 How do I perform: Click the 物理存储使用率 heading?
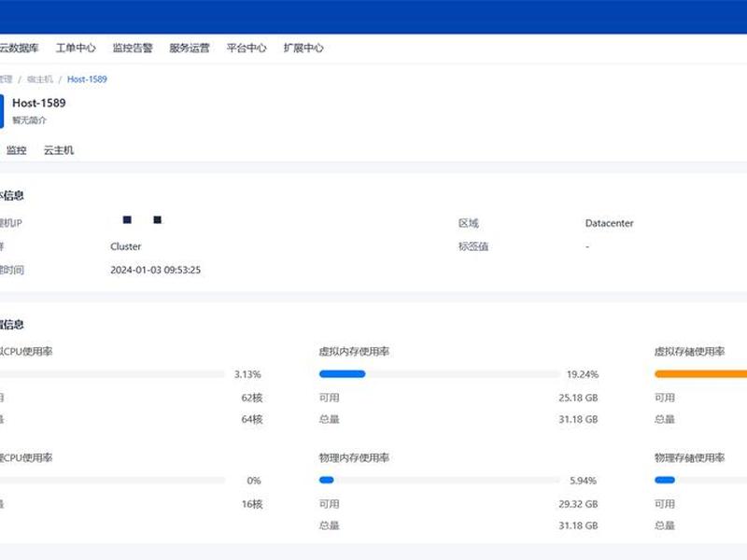pyautogui.click(x=689, y=458)
